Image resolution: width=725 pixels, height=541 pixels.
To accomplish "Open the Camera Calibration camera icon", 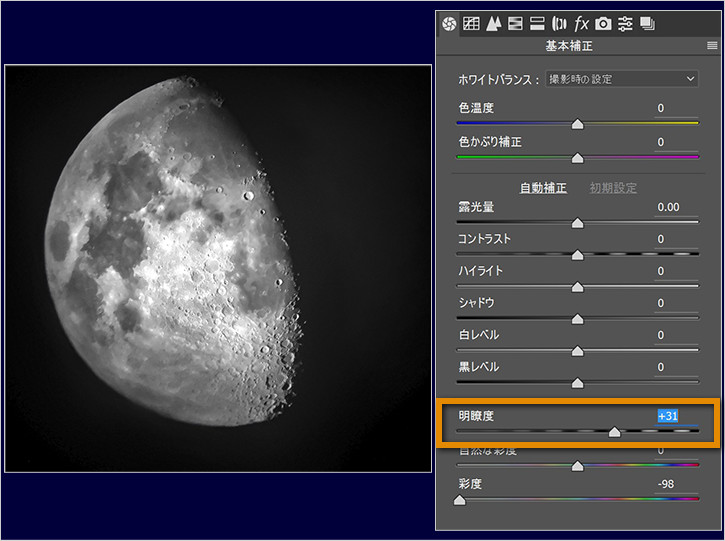I will [603, 23].
